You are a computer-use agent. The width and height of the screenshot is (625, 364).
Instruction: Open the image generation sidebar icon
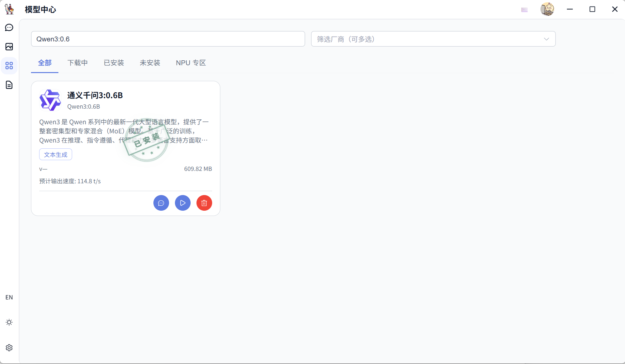tap(9, 47)
